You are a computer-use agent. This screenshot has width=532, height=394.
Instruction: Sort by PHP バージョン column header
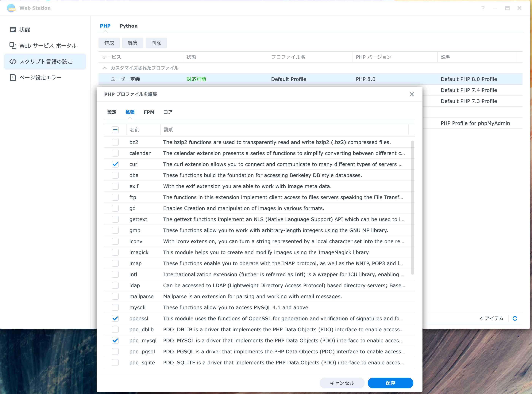(x=373, y=57)
